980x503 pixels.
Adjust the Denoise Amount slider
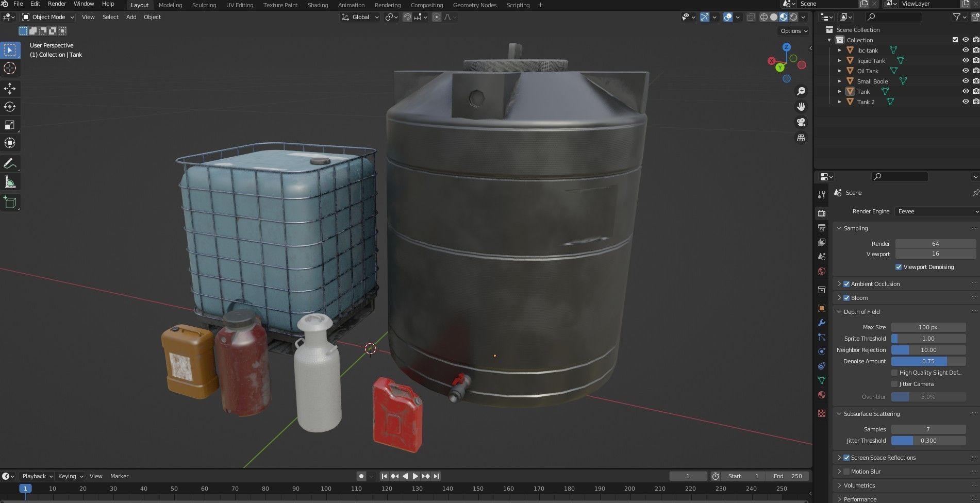928,361
